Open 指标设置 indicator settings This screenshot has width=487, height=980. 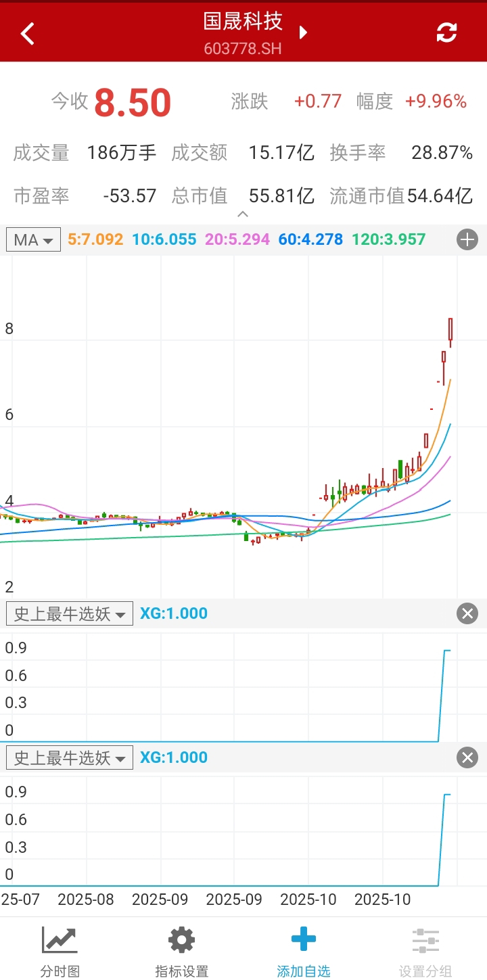[182, 952]
